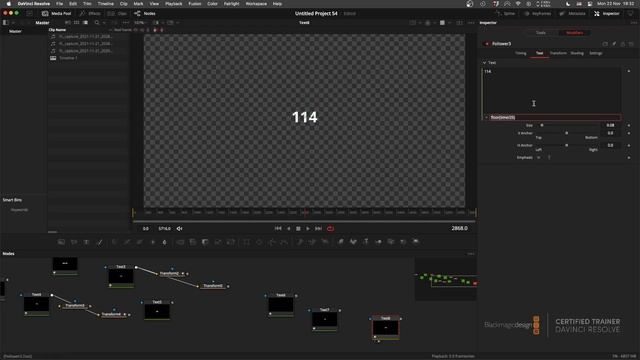
Task: Toggle the Nodes panel button
Action: [145, 13]
